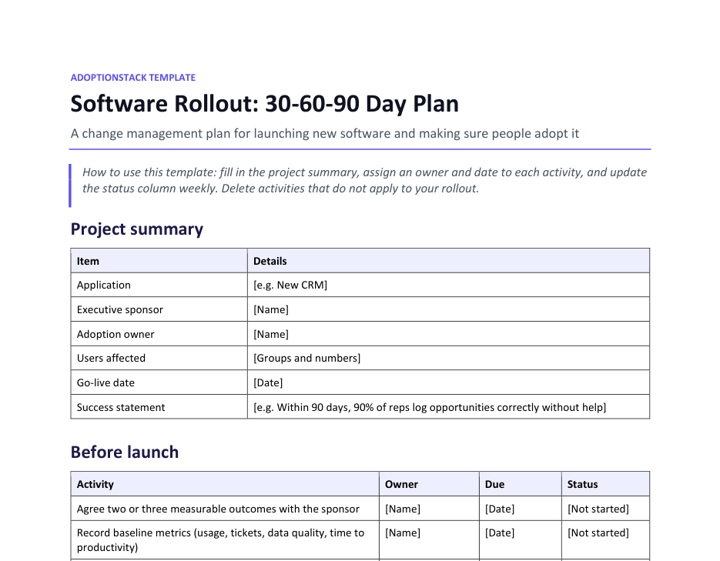Viewport: 720px width, 561px height.
Task: Click the 'ADOPTIONSTACK TEMPLATE' label
Action: [133, 78]
